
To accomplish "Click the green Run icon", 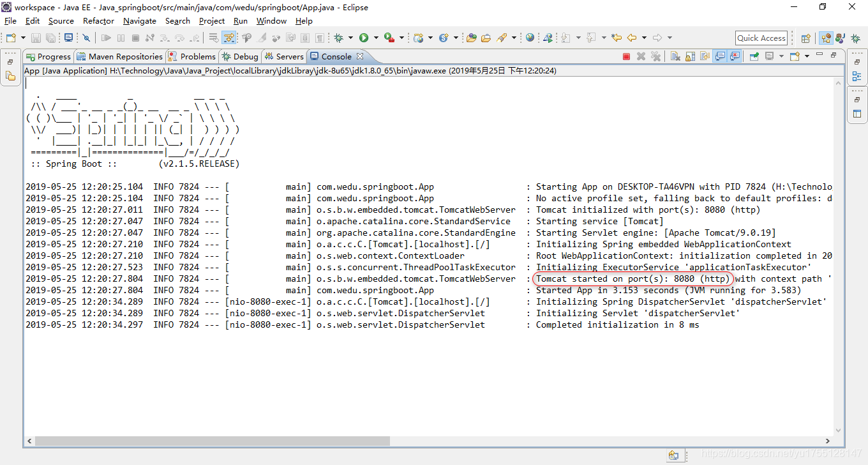I will coord(364,38).
